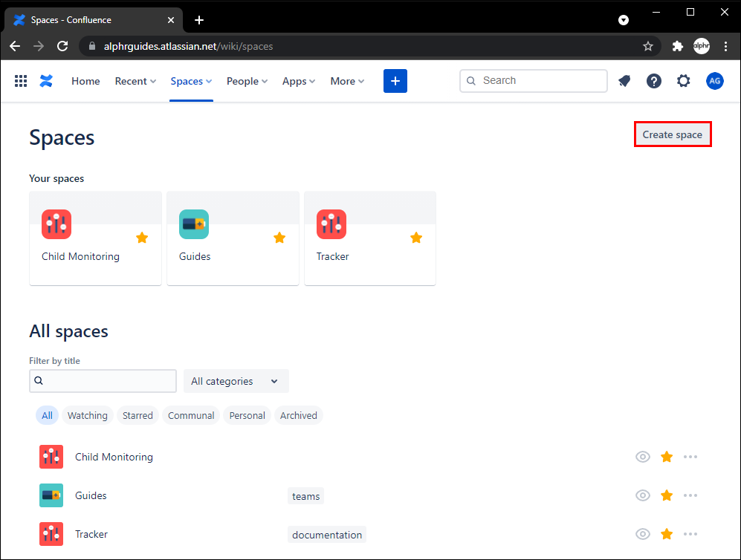Unstar the Tracker card
The height and width of the screenshot is (560, 741).
click(x=416, y=238)
